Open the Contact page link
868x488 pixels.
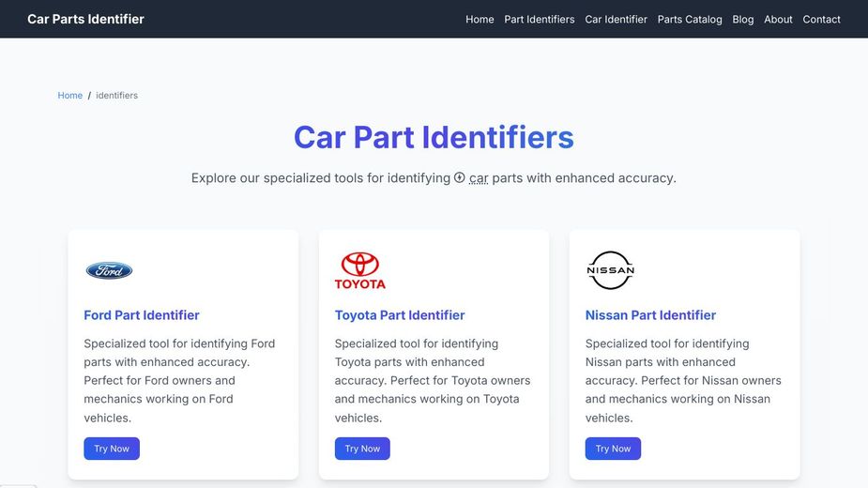click(x=821, y=19)
